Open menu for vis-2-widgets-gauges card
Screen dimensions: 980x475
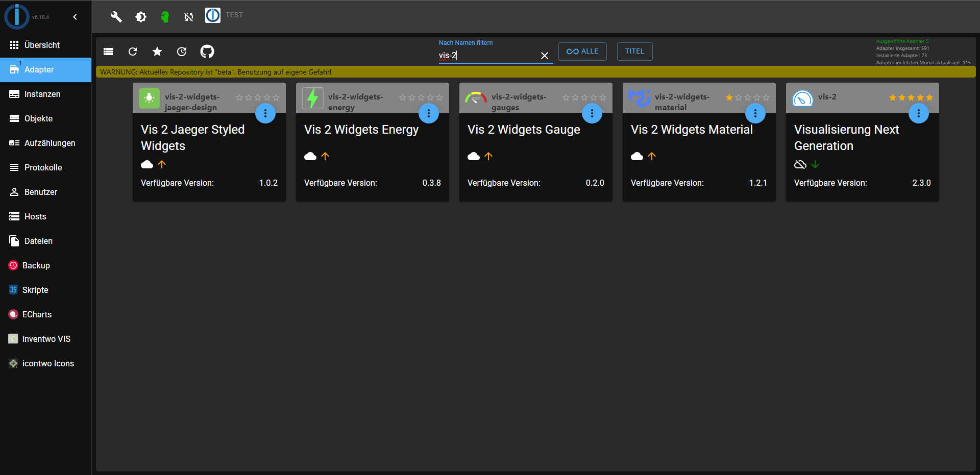592,113
